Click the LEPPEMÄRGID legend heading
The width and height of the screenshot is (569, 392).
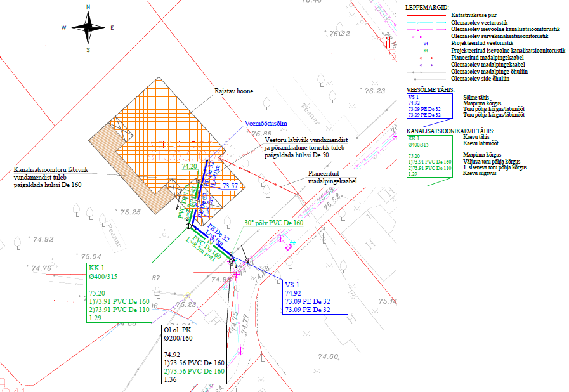(x=426, y=6)
